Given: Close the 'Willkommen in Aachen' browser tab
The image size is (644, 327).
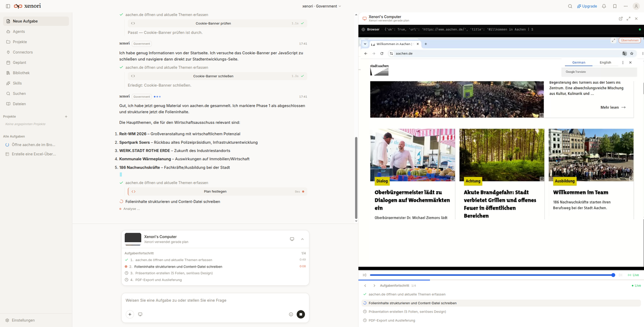Looking at the screenshot, I should pos(418,44).
